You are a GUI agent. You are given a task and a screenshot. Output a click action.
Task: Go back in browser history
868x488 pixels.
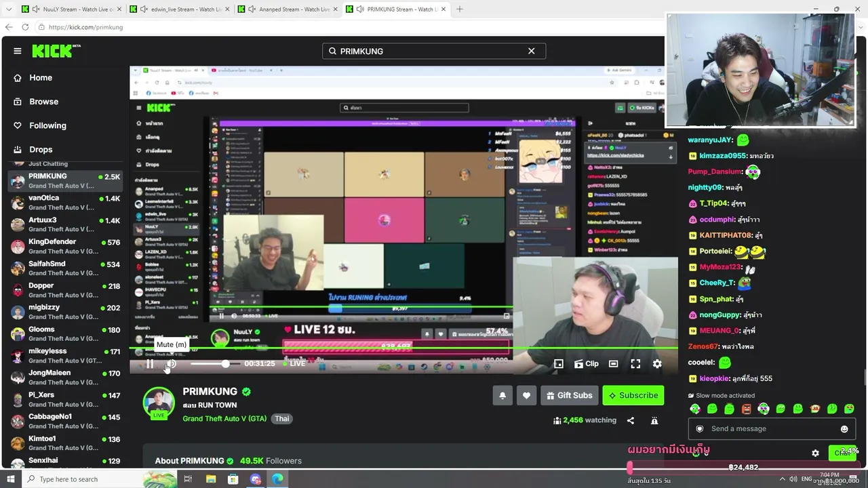pyautogui.click(x=9, y=27)
